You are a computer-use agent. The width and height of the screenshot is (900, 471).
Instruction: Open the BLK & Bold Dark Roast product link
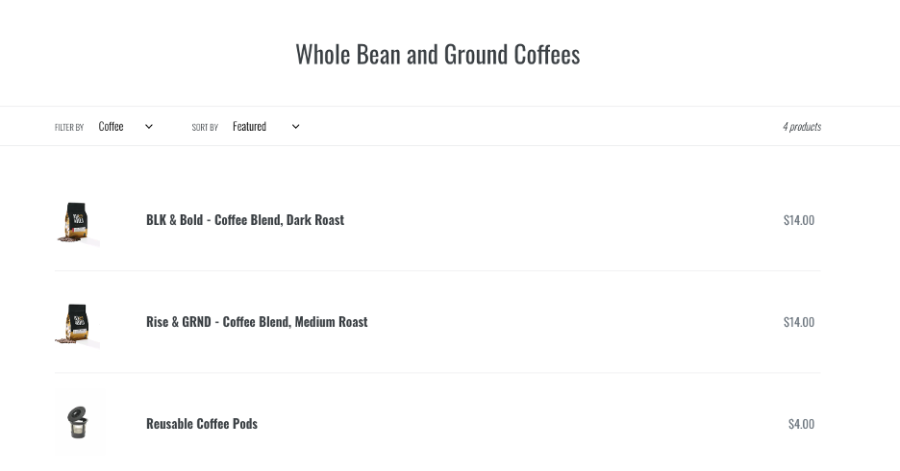point(244,220)
